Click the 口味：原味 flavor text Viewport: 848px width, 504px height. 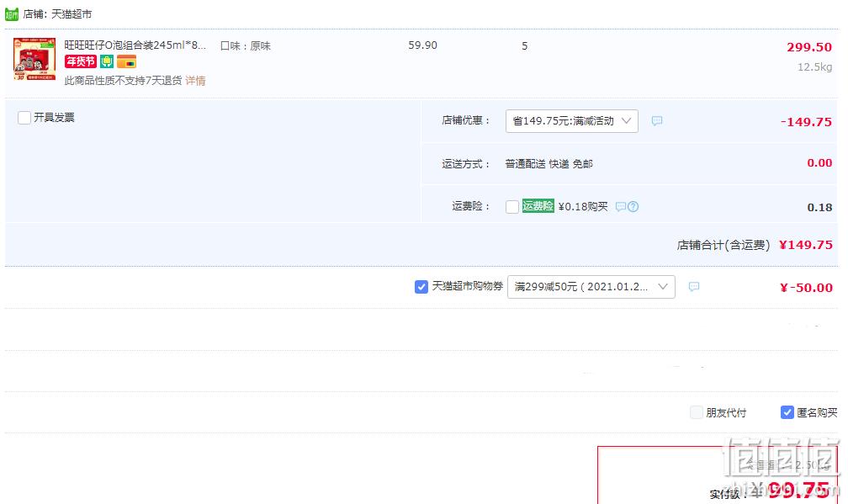(246, 46)
